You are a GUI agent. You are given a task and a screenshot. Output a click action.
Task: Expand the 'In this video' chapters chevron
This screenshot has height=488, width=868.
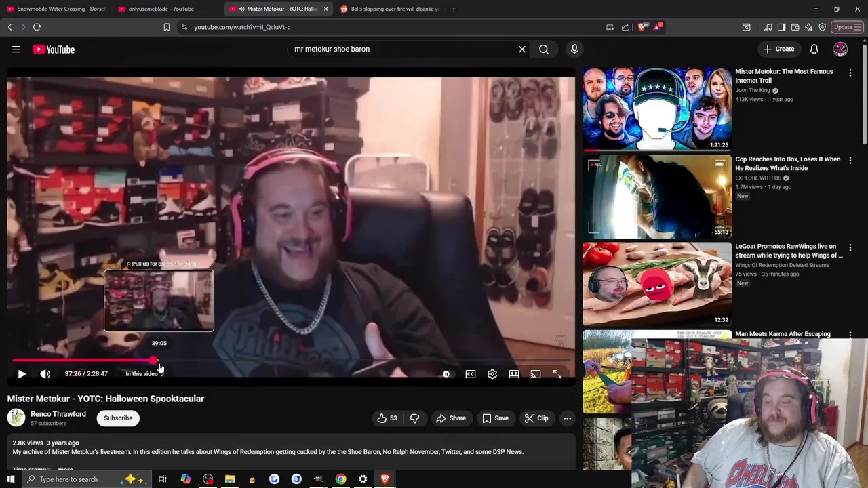[161, 374]
